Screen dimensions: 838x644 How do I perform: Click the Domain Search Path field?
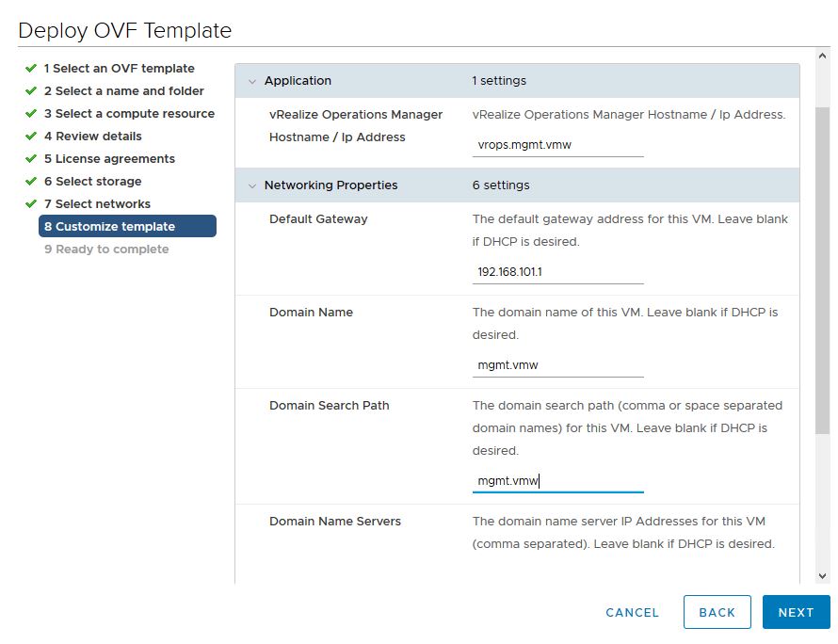point(557,481)
